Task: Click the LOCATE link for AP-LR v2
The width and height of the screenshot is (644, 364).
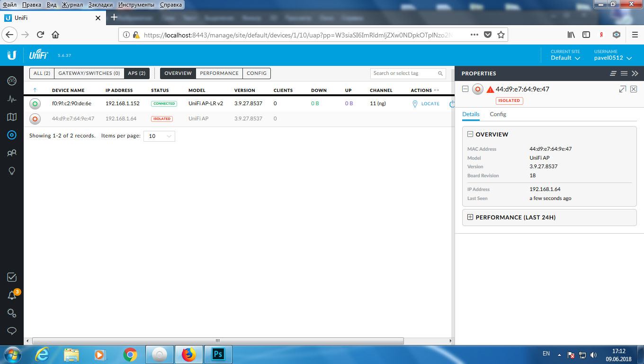Action: tap(430, 104)
